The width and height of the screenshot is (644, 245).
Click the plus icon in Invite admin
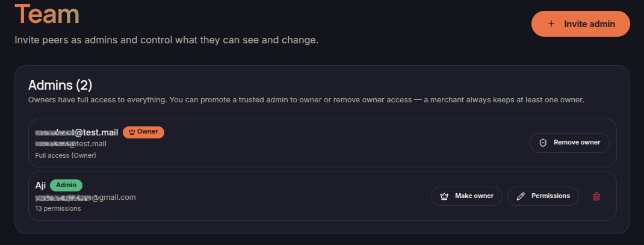[551, 24]
